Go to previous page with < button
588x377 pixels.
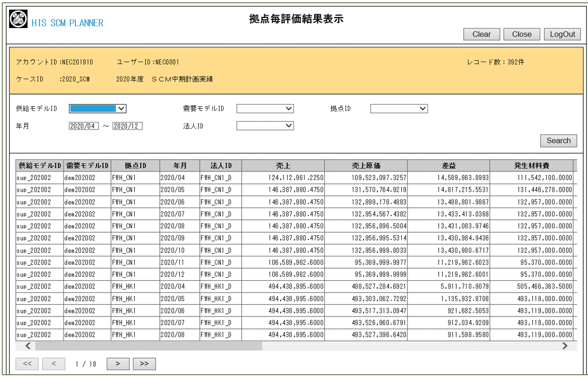54,364
